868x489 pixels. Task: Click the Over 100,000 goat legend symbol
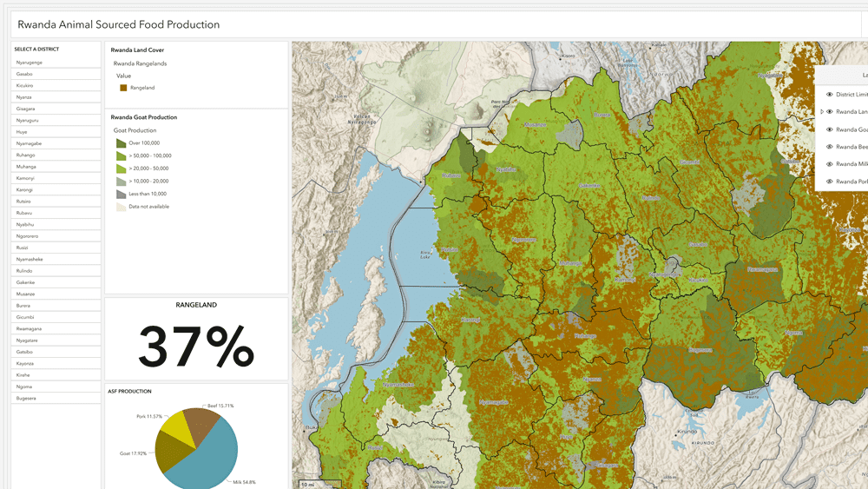tap(122, 142)
